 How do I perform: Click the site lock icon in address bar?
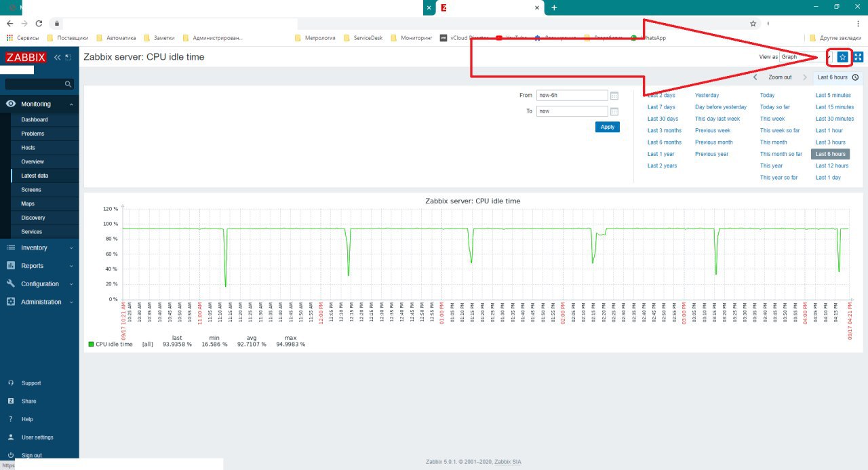(x=57, y=23)
